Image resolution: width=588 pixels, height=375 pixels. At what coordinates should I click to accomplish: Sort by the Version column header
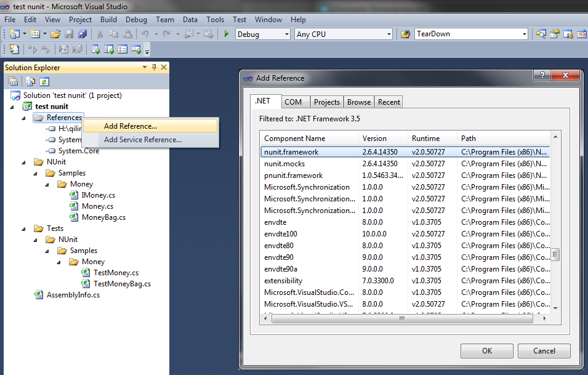point(383,139)
